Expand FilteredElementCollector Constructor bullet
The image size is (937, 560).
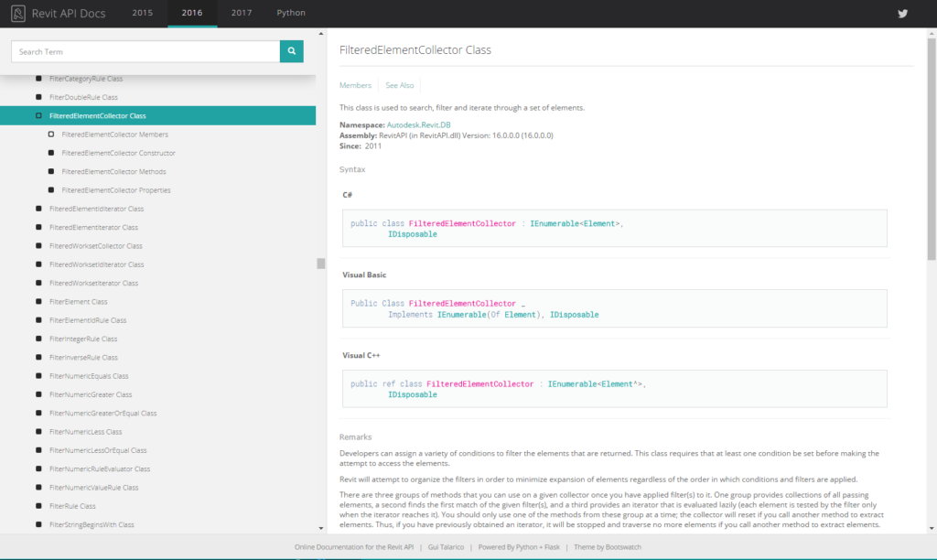51,153
